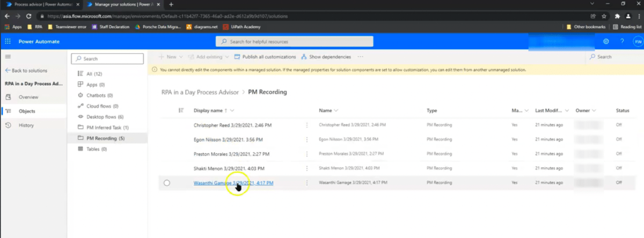This screenshot has width=644, height=238.
Task: Open the Other bookmarks folder
Action: point(586,26)
